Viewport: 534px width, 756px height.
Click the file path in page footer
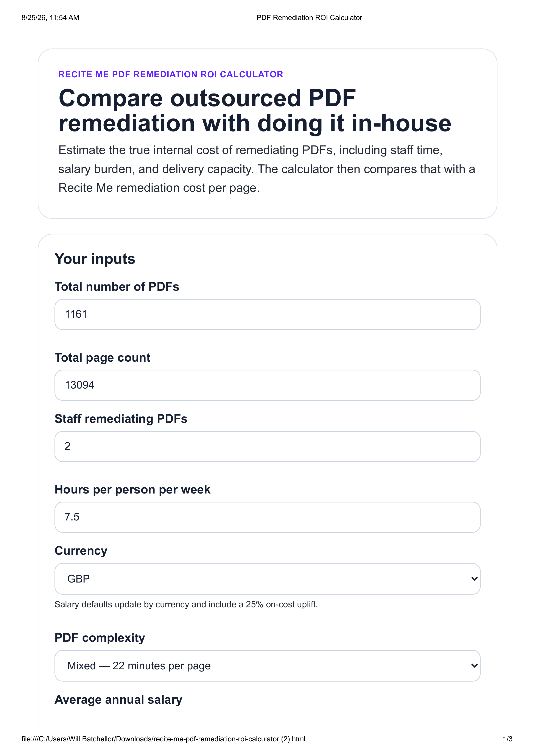coord(163,739)
